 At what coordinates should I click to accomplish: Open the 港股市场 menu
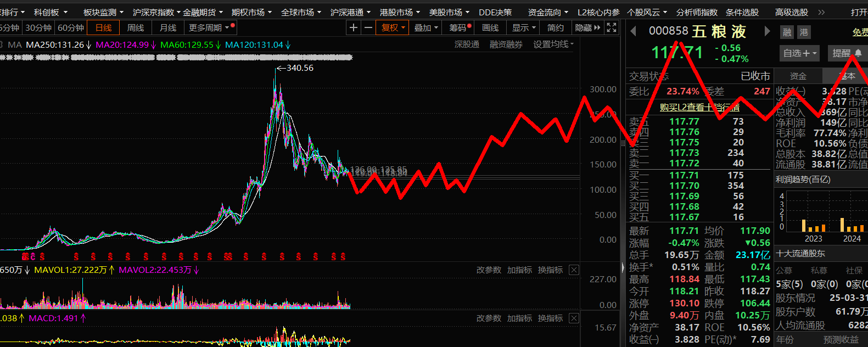(400, 12)
